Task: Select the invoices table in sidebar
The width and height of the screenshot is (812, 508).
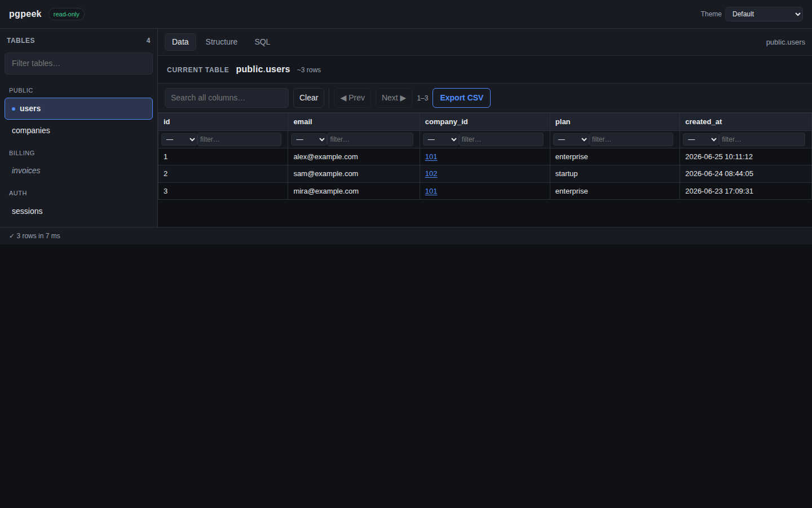Action: pos(78,170)
